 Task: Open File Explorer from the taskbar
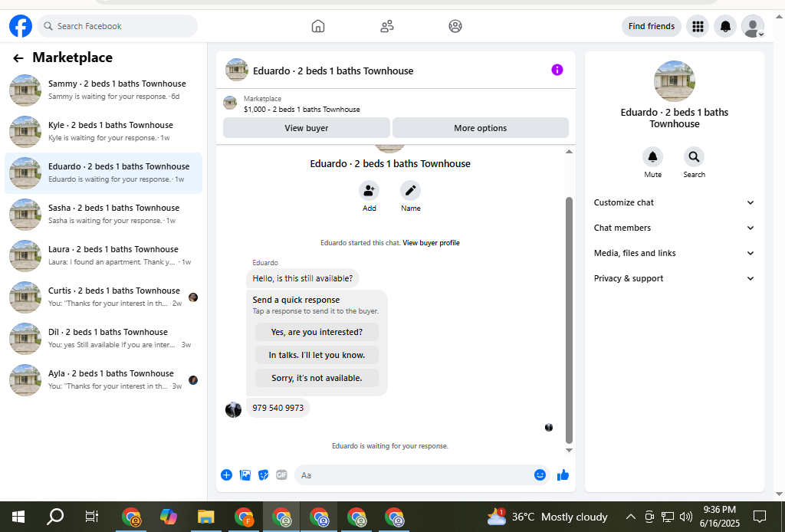tap(205, 517)
